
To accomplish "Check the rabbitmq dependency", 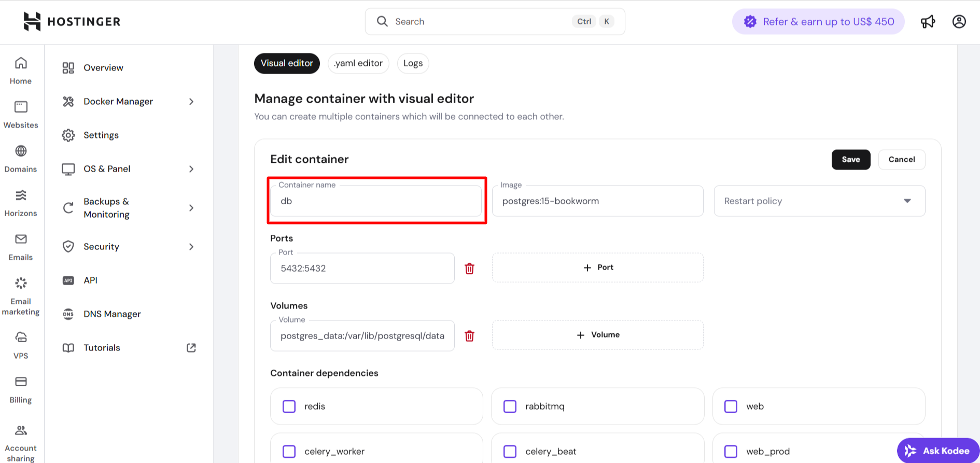I will (x=510, y=406).
